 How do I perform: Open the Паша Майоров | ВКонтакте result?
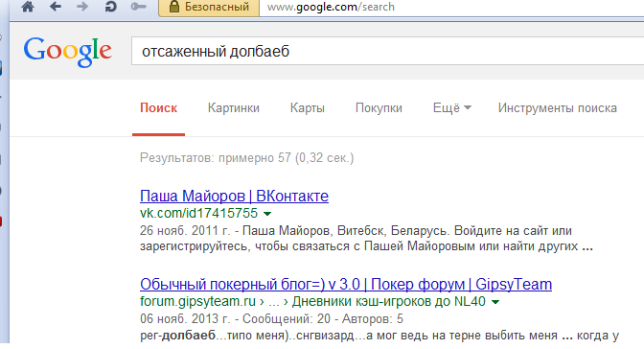[234, 197]
